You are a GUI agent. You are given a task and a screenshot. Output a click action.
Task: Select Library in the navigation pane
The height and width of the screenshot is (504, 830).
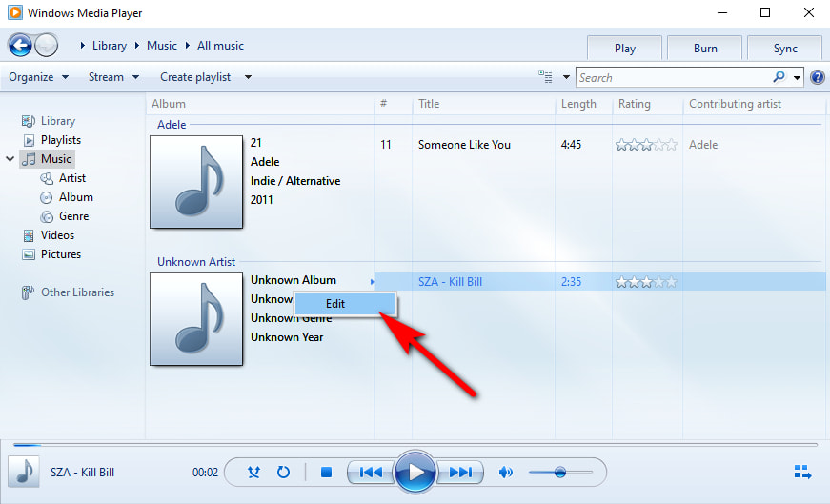(x=58, y=121)
